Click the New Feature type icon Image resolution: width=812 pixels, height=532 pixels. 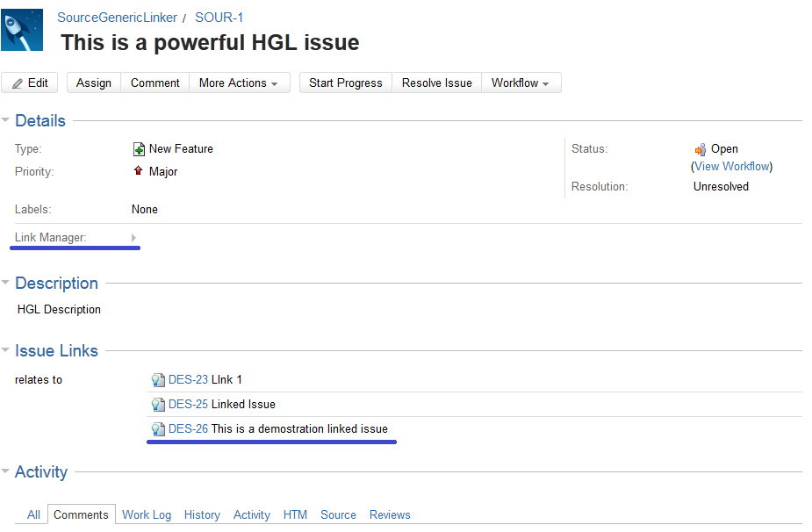point(139,149)
